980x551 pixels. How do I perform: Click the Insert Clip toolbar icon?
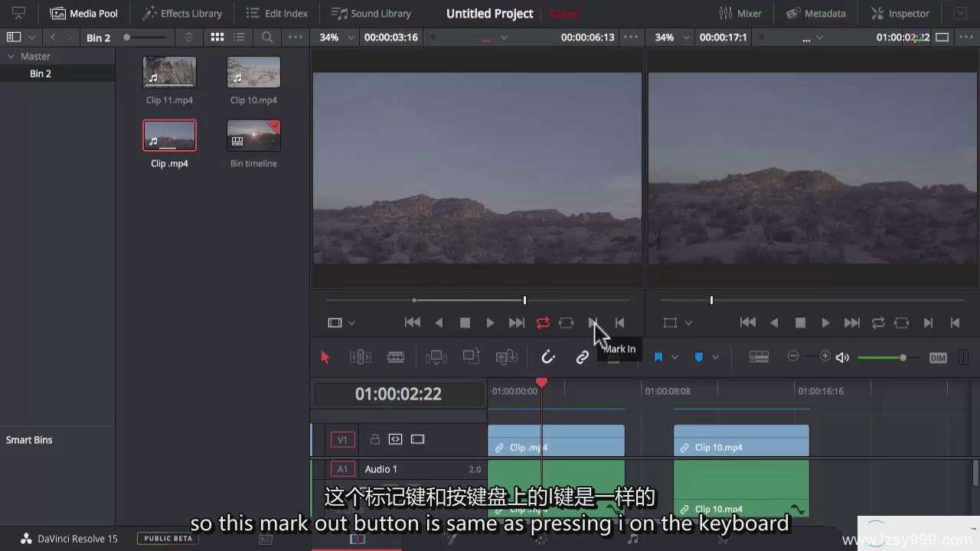tap(436, 357)
